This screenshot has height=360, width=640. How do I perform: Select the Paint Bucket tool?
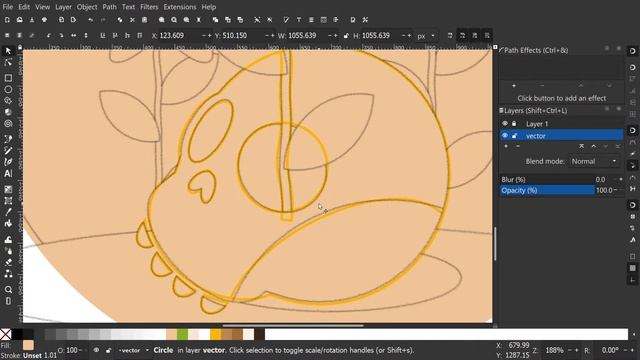[x=8, y=224]
